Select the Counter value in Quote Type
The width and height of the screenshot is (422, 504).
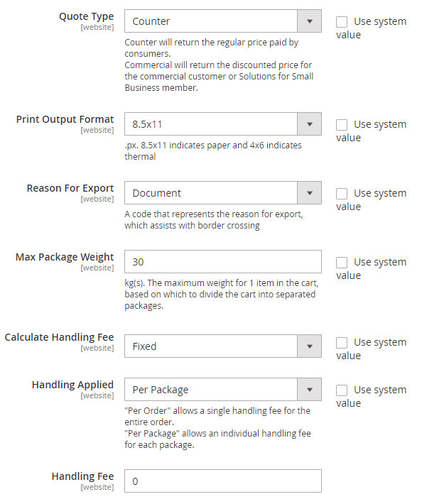(223, 21)
